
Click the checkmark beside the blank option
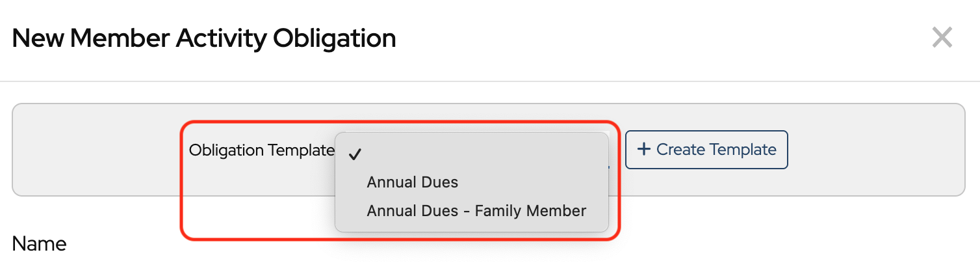[x=355, y=154]
